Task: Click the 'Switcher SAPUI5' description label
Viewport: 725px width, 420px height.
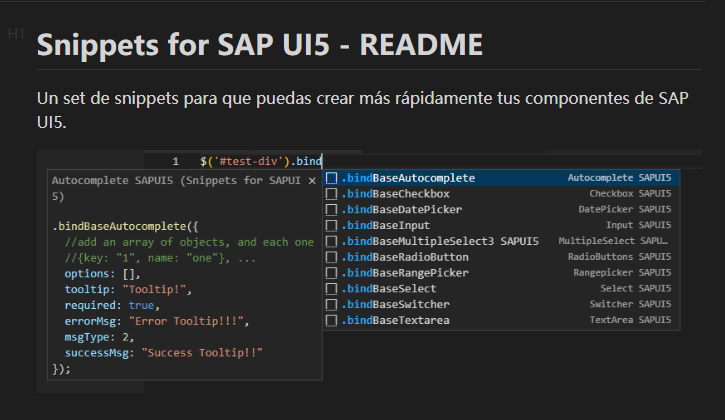Action: [x=630, y=304]
